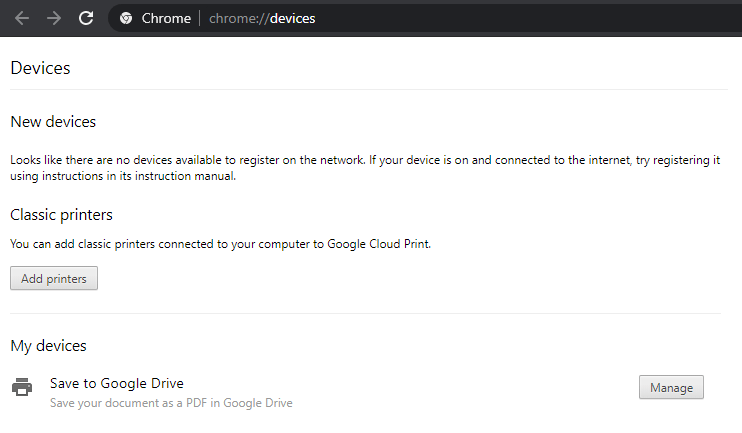
Task: Click the New devices section heading
Action: click(x=53, y=121)
